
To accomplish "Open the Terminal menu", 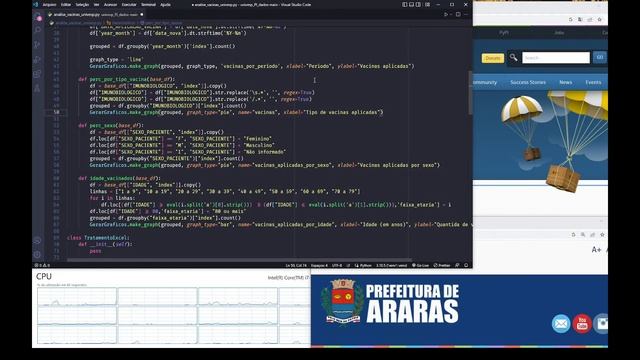I will [148, 4].
